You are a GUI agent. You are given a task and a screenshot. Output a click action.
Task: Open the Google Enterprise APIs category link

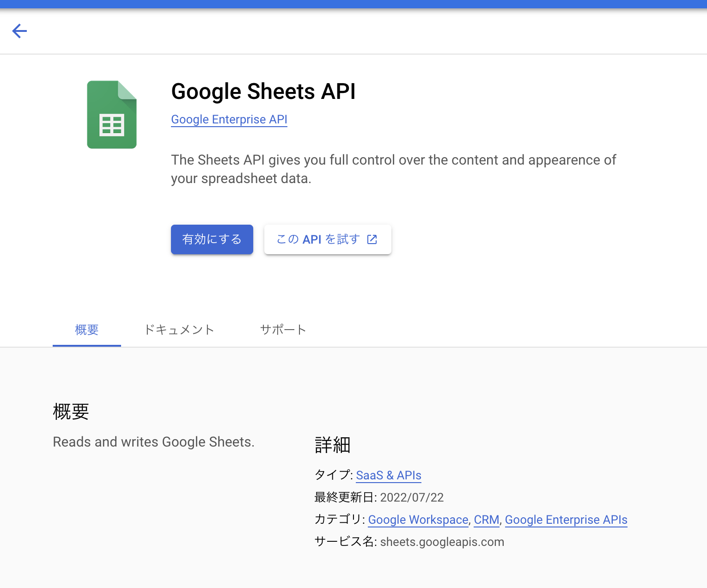point(566,520)
